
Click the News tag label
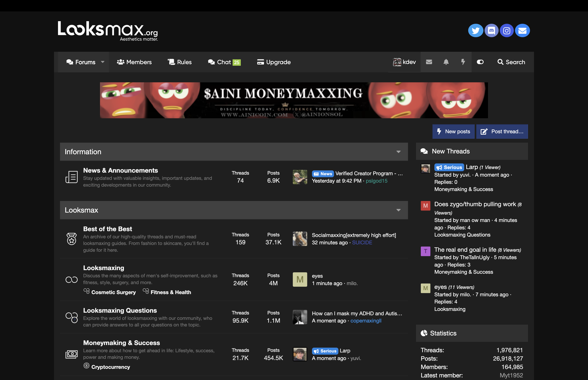(323, 174)
